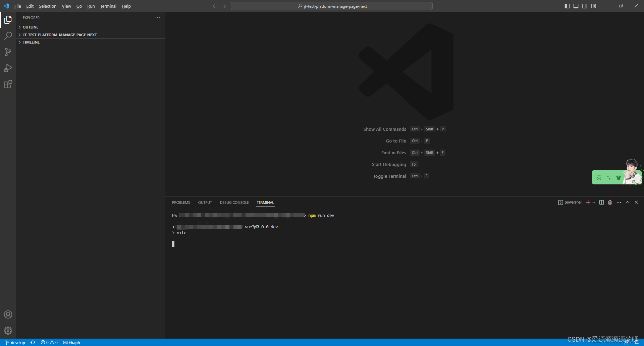
Task: Open the Accounts menu icon
Action: coord(8,314)
